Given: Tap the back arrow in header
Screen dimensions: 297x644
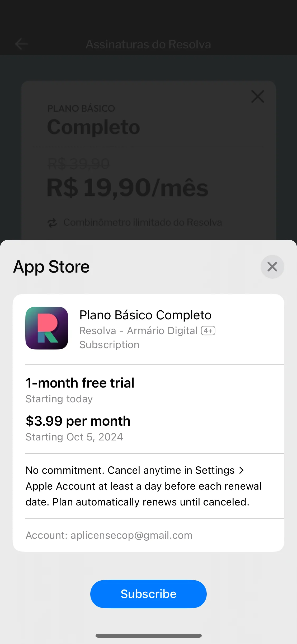Looking at the screenshot, I should click(x=21, y=44).
